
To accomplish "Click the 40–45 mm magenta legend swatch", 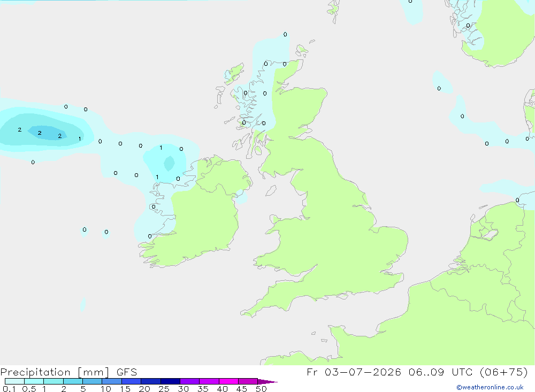I will pos(228,381).
